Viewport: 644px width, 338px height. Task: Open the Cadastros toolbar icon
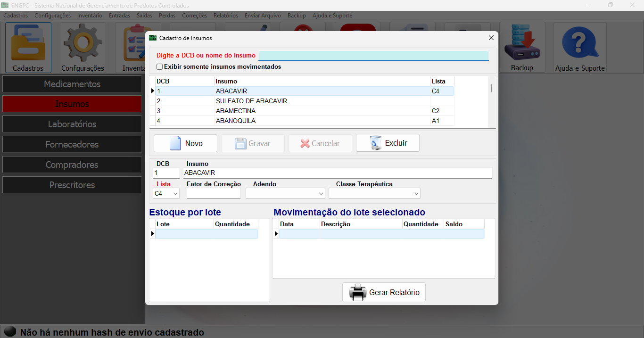(x=28, y=47)
